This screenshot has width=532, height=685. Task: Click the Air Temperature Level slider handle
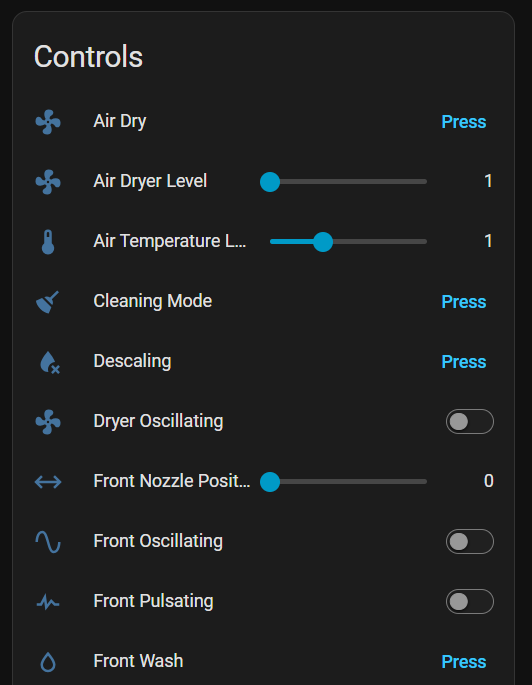coord(323,242)
